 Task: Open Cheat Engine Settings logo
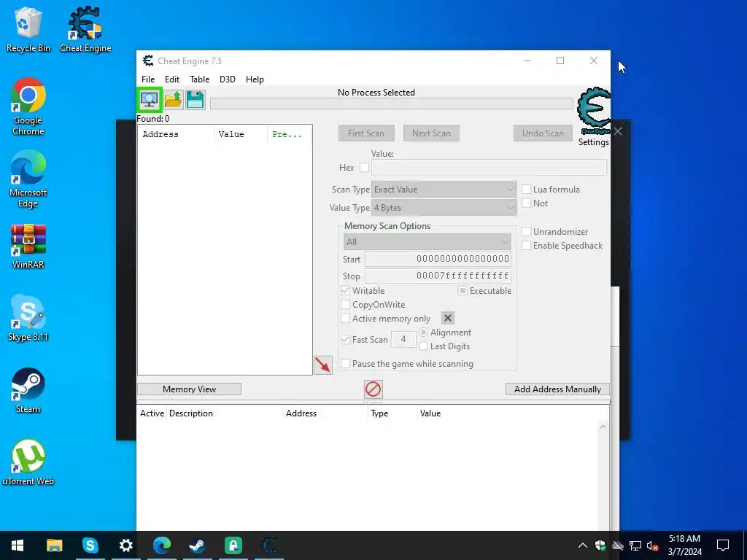(x=594, y=112)
